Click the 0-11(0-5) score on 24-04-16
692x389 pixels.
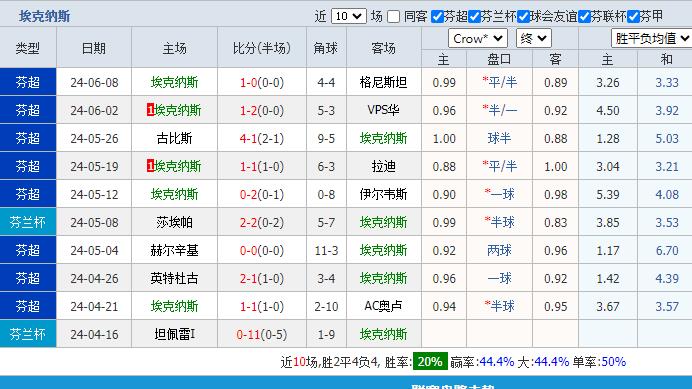[x=262, y=334]
